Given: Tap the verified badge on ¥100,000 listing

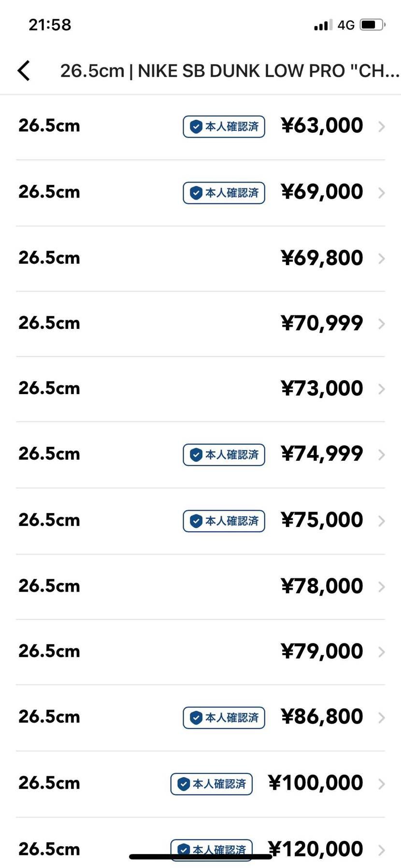Looking at the screenshot, I should tap(211, 783).
